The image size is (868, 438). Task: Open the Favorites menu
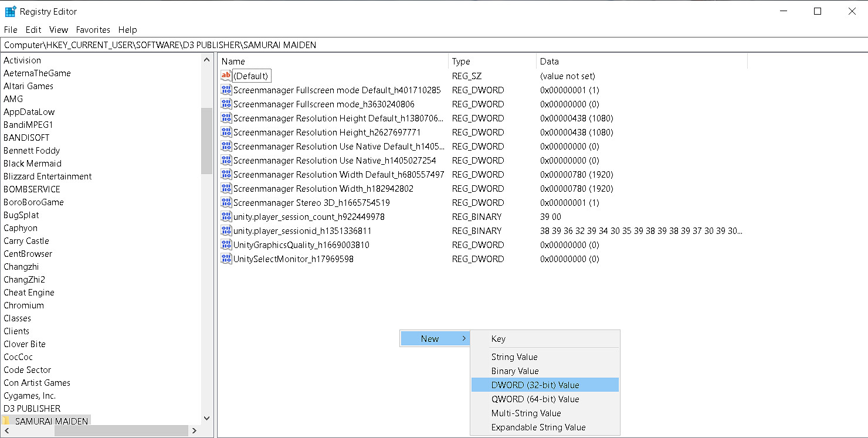coord(93,29)
